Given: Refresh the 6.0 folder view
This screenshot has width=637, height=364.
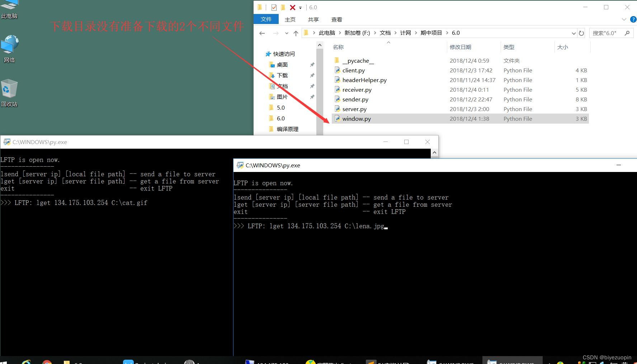Looking at the screenshot, I should point(581,33).
